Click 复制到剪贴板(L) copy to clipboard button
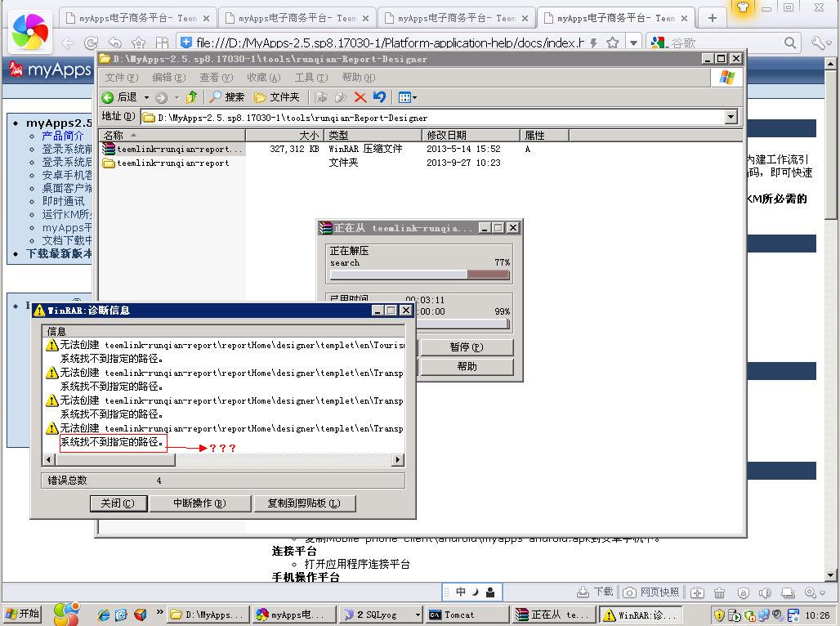The image size is (840, 626). pyautogui.click(x=304, y=503)
